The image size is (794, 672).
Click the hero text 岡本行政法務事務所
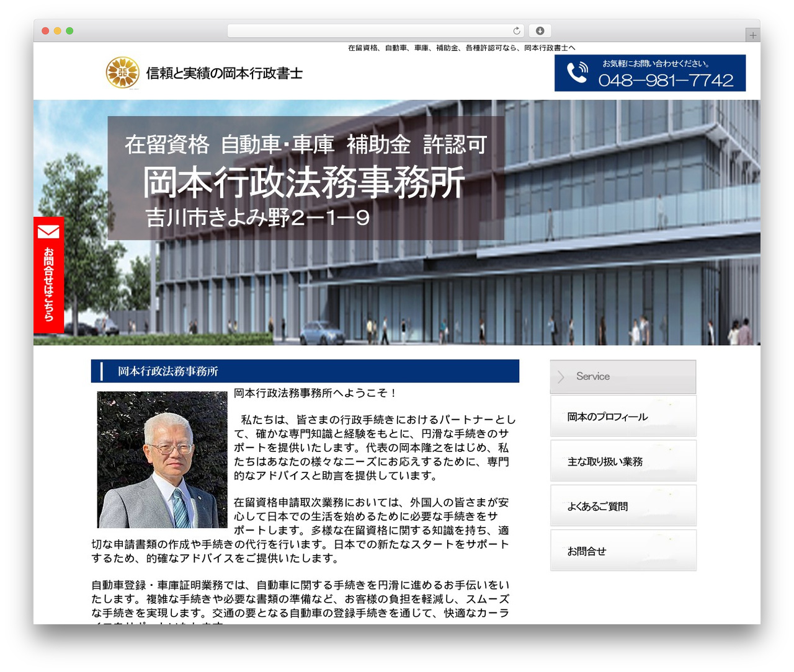tap(304, 183)
